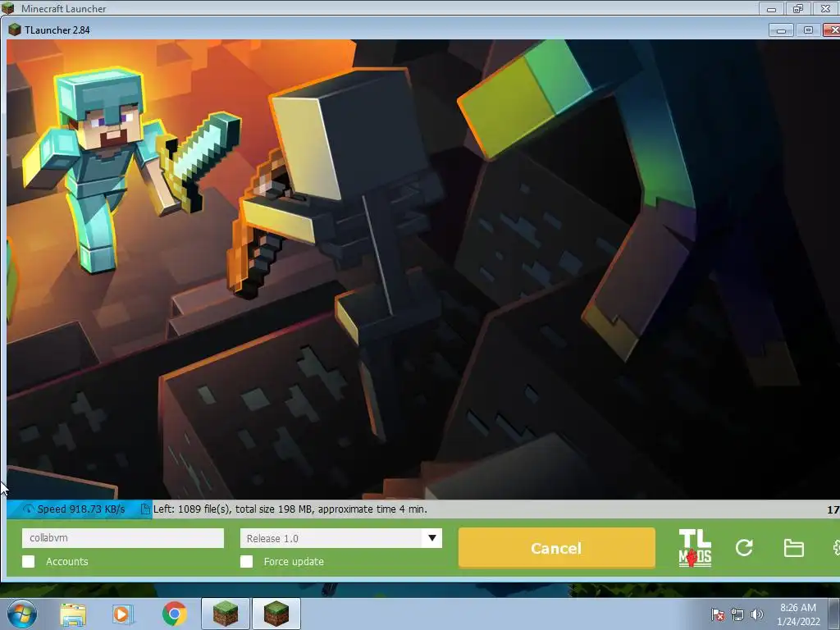Tick the Accounts checkbox
840x630 pixels.
pyautogui.click(x=29, y=561)
